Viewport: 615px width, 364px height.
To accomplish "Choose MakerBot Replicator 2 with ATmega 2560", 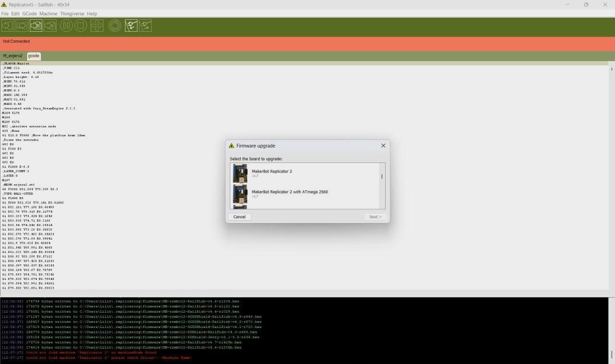I will [289, 192].
